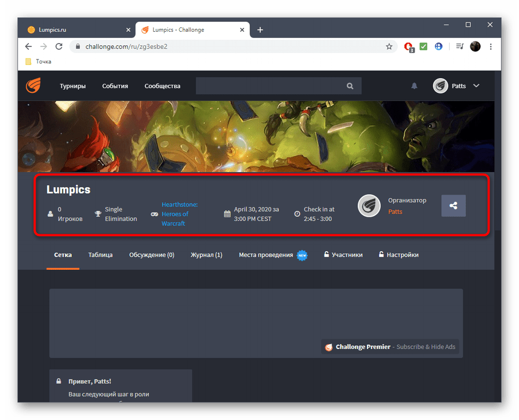The width and height of the screenshot is (519, 420).
Task: Click the padlock site info icon
Action: tap(78, 46)
